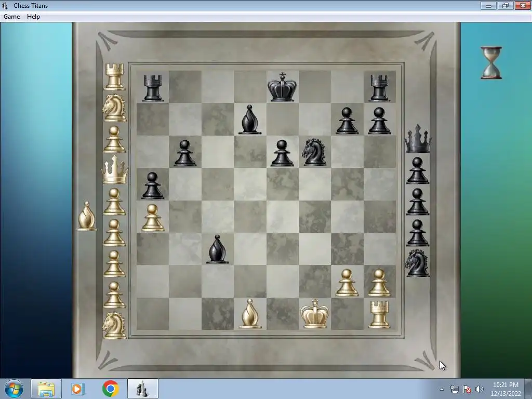Click the Chess Titans taskbar button
This screenshot has height=399, width=532.
[x=143, y=389]
